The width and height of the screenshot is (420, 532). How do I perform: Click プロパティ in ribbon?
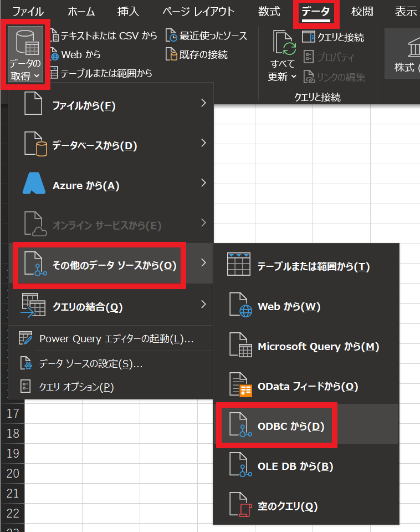click(x=328, y=57)
